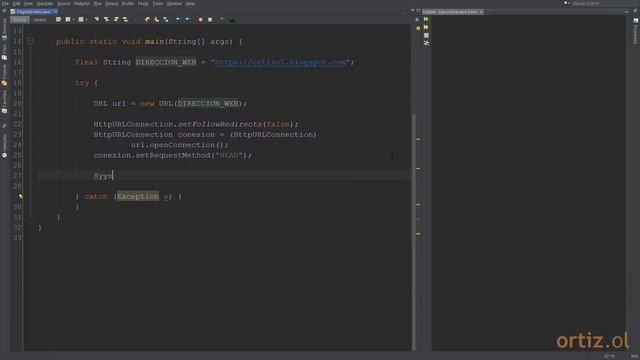Click the Find Selection toolbar icon
Viewport: 640px width, 360px height.
click(97, 20)
